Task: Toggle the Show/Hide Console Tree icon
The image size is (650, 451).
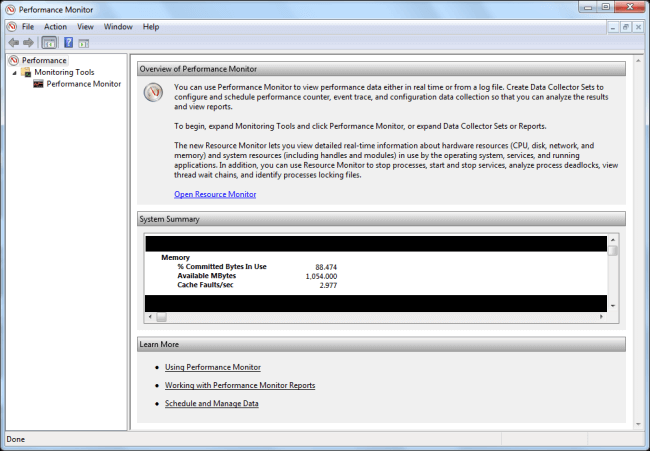Action: [x=49, y=43]
